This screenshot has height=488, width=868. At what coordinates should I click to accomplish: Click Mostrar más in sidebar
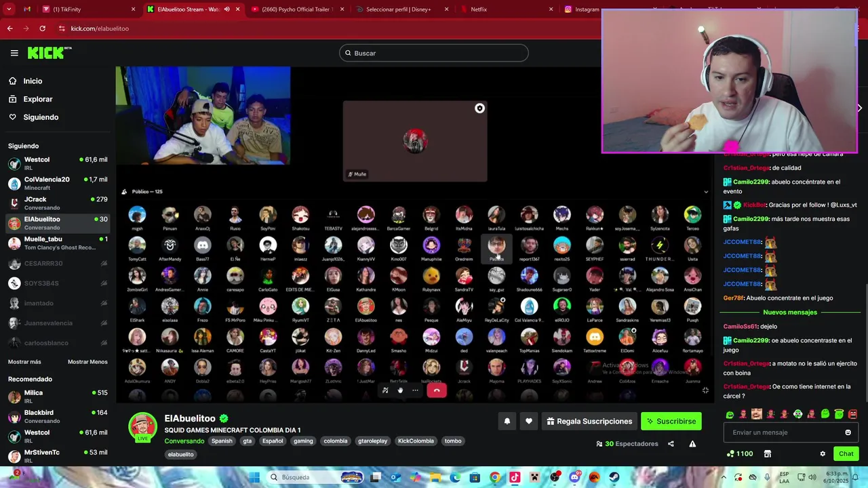coord(24,362)
